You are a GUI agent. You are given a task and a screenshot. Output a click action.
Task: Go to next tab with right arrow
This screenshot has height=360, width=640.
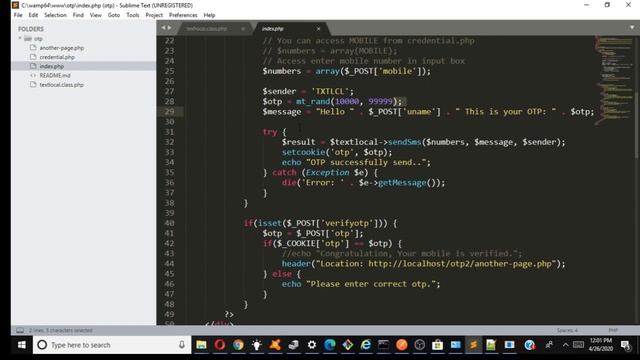pyautogui.click(x=169, y=28)
